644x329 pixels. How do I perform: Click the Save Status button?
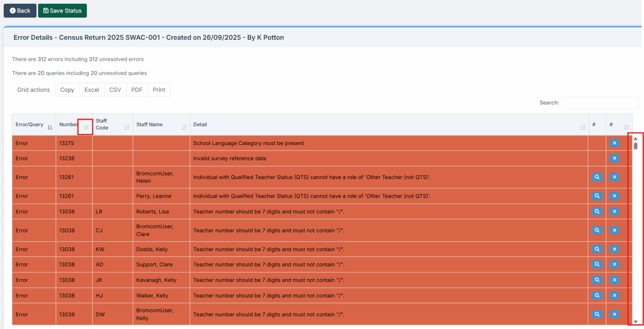click(62, 11)
